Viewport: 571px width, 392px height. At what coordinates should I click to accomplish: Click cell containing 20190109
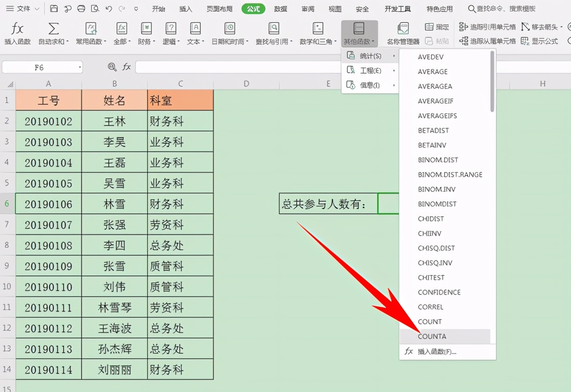[49, 266]
